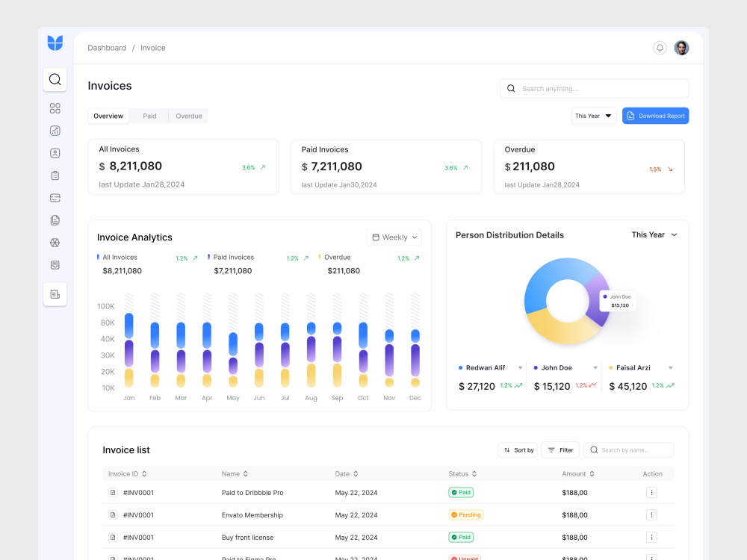Click the $ 45,120 Faisal Arzi amount
This screenshot has height=560, width=747.
[628, 386]
